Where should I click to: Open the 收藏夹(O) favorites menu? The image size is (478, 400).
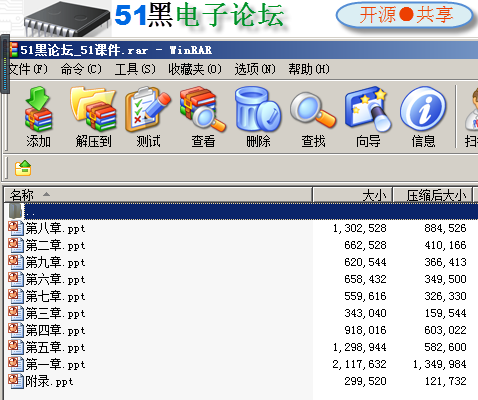point(195,69)
